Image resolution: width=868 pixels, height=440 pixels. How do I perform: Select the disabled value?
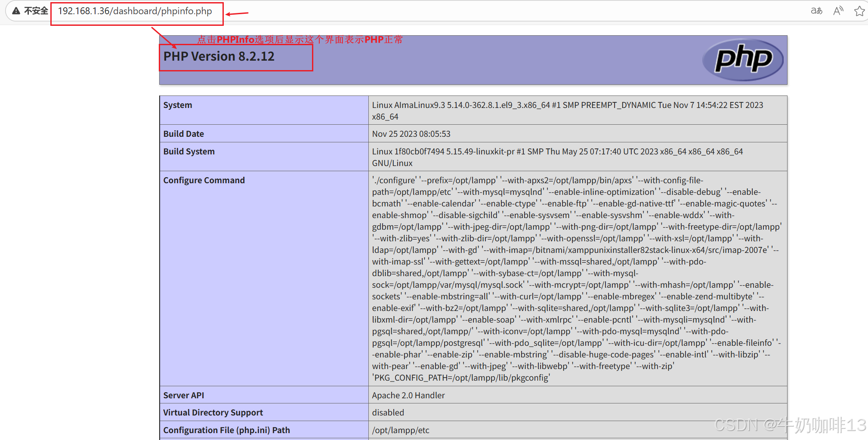pyautogui.click(x=388, y=412)
